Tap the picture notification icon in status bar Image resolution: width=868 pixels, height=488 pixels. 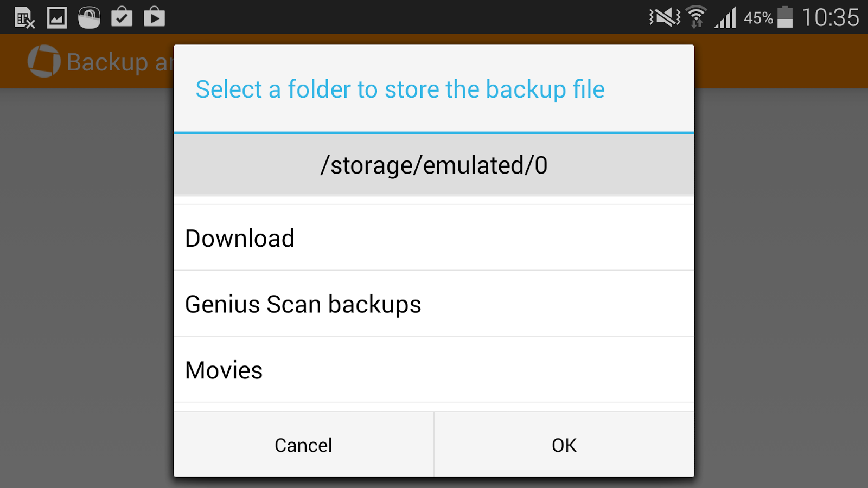pos(57,17)
